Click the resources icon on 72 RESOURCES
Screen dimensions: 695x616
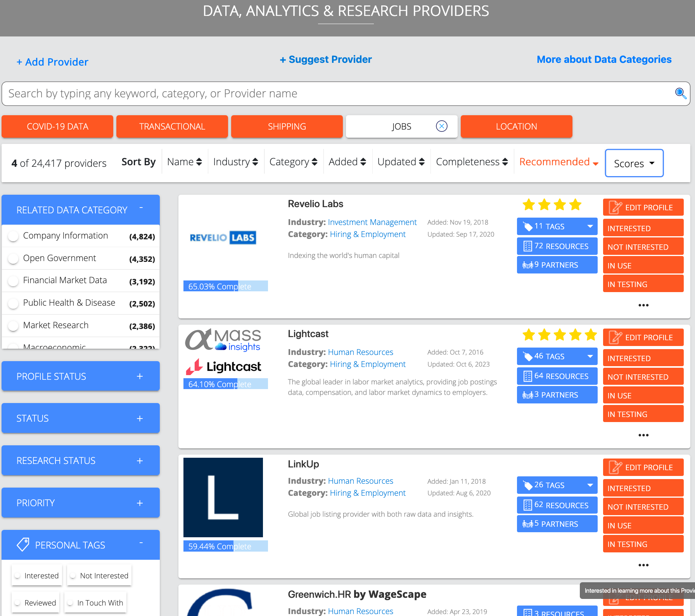click(527, 246)
